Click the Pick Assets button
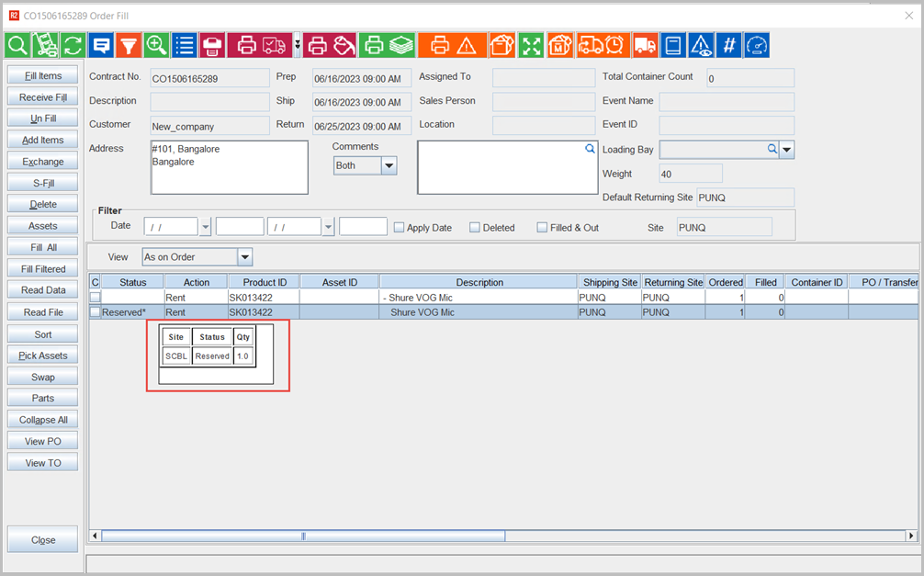 click(43, 356)
